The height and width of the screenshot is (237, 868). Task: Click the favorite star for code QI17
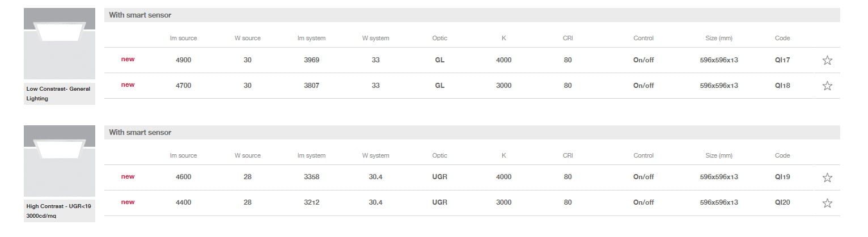pyautogui.click(x=827, y=61)
